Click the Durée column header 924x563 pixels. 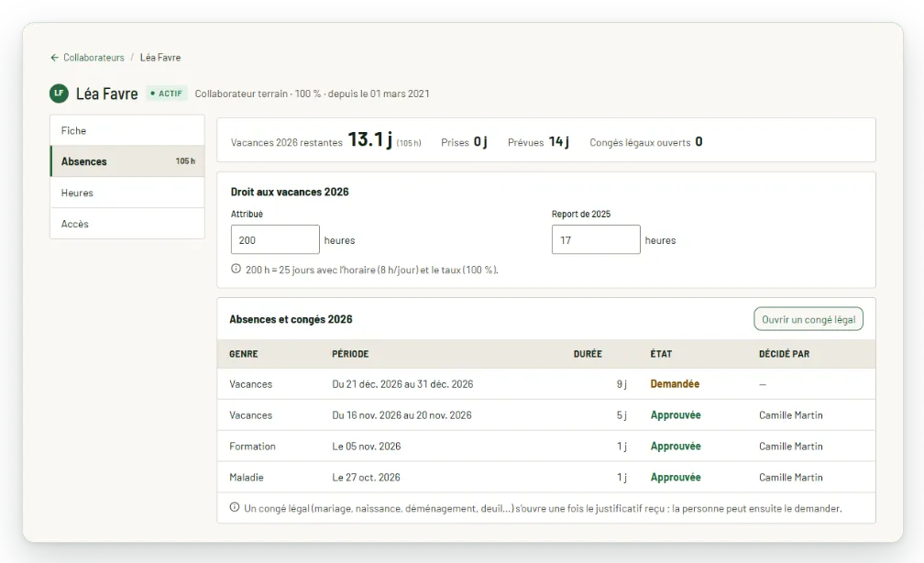[x=588, y=354]
